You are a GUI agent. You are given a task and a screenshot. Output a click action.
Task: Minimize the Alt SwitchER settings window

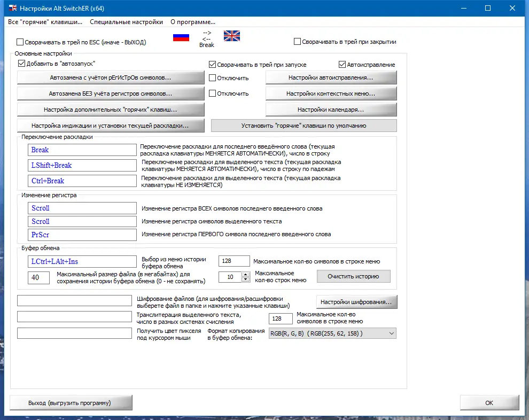[x=464, y=8]
